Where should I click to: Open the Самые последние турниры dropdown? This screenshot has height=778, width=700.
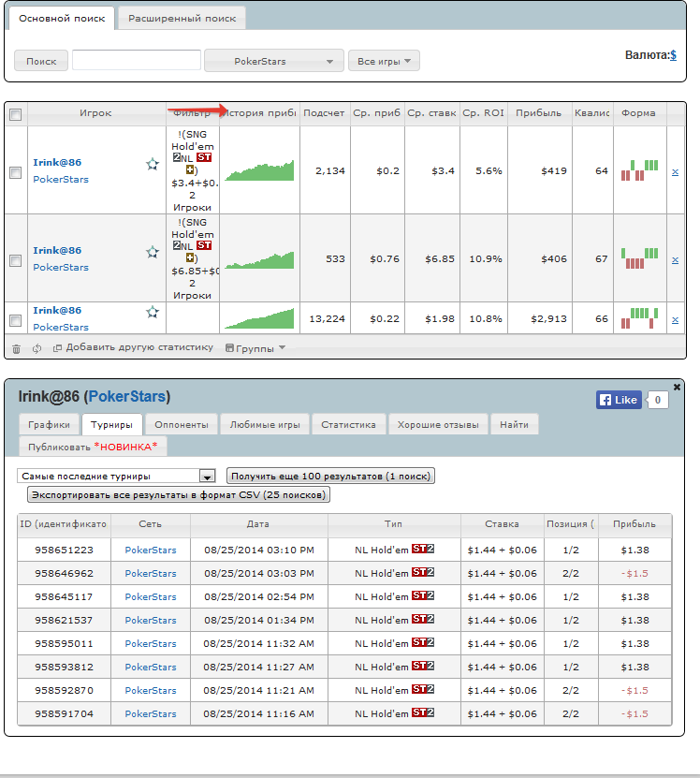[116, 476]
